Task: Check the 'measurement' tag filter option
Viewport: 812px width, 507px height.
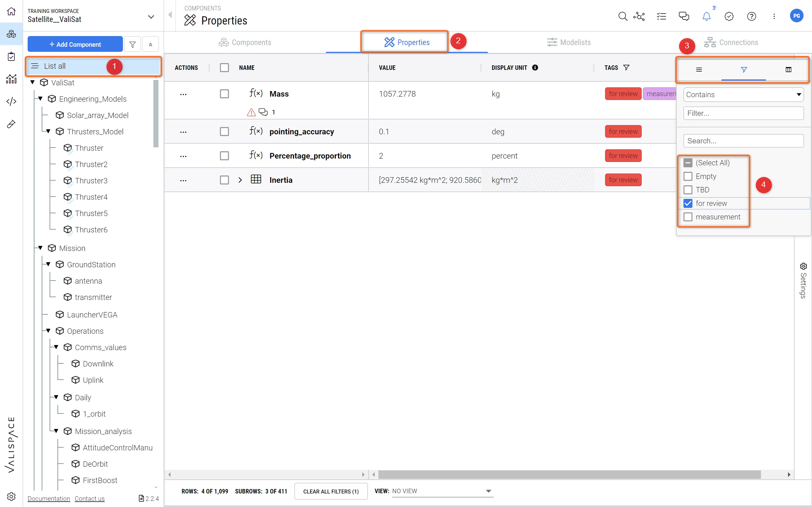Action: (x=688, y=217)
